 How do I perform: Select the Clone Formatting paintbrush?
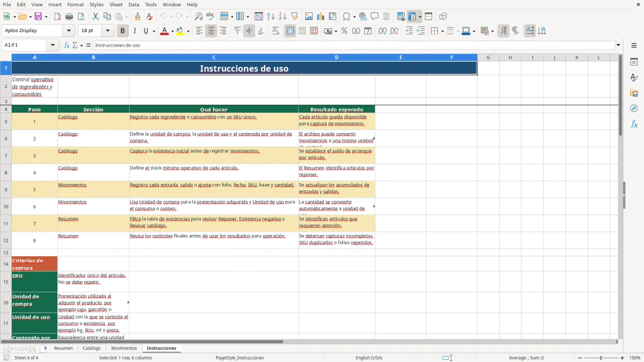(x=138, y=17)
